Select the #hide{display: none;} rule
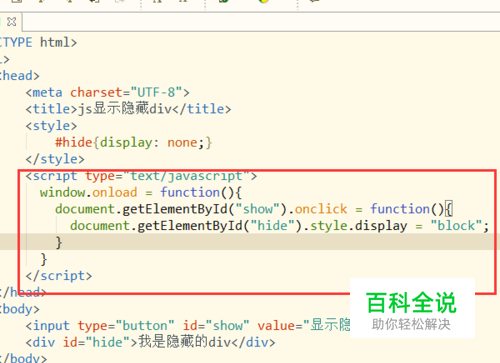This screenshot has width=500, height=363. click(x=133, y=143)
